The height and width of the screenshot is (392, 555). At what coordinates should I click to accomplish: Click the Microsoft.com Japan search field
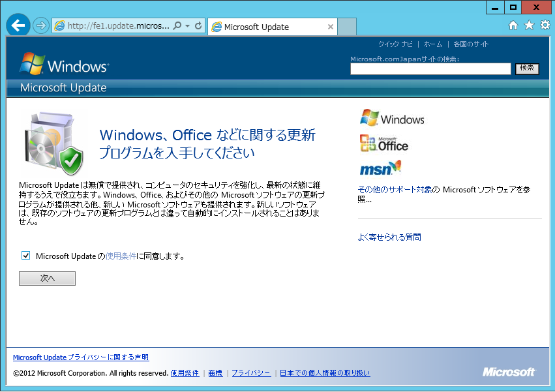430,68
